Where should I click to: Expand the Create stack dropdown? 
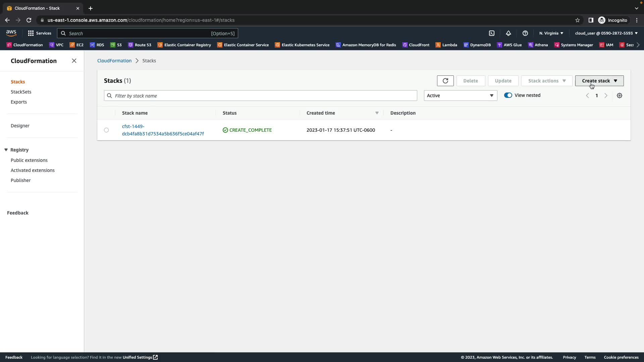click(599, 81)
